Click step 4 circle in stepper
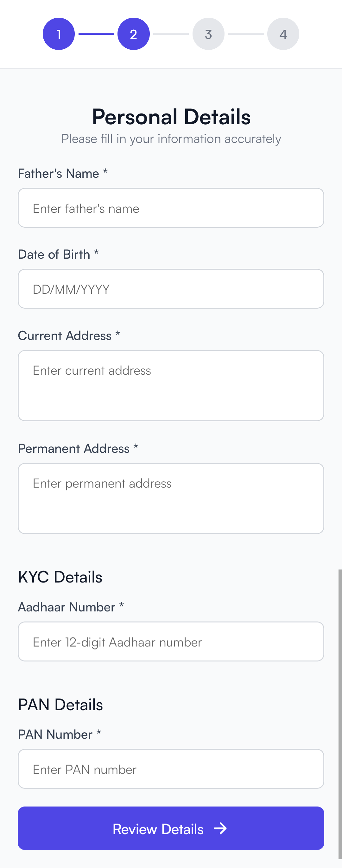This screenshot has width=342, height=868. coord(283,34)
